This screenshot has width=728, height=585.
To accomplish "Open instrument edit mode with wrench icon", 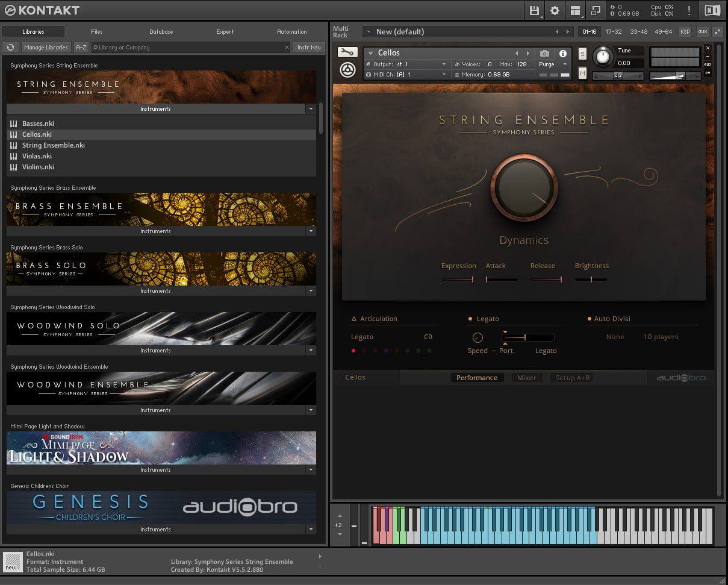I will (x=347, y=52).
